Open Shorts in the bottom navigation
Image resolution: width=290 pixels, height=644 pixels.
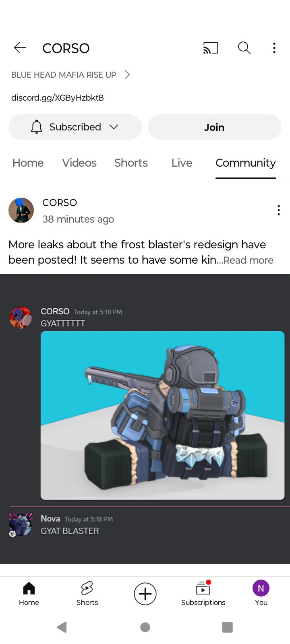tap(87, 594)
